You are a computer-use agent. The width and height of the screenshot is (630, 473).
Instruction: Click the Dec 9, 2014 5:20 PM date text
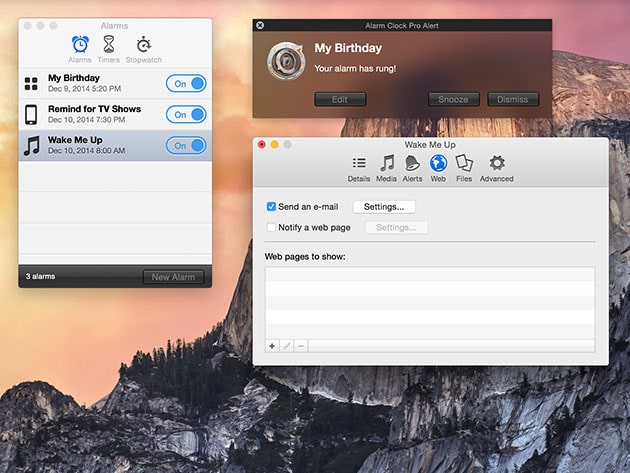(x=84, y=89)
